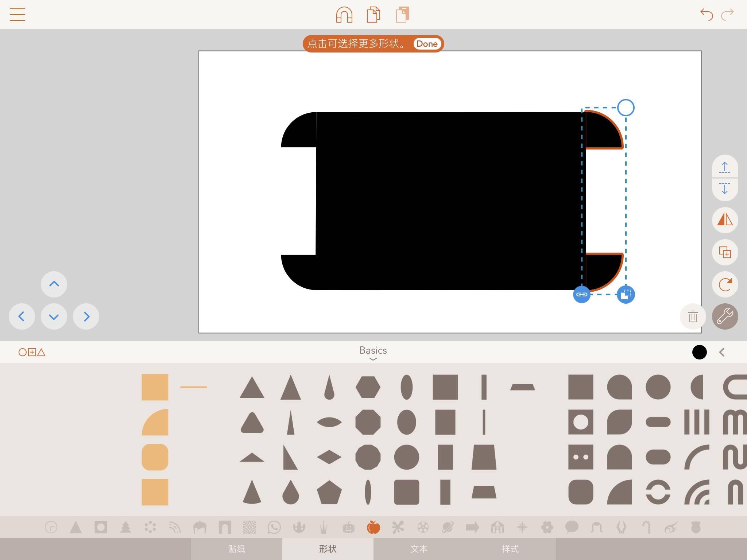The width and height of the screenshot is (747, 560).
Task: Toggle the shape combine mode icon
Action: pyautogui.click(x=32, y=352)
